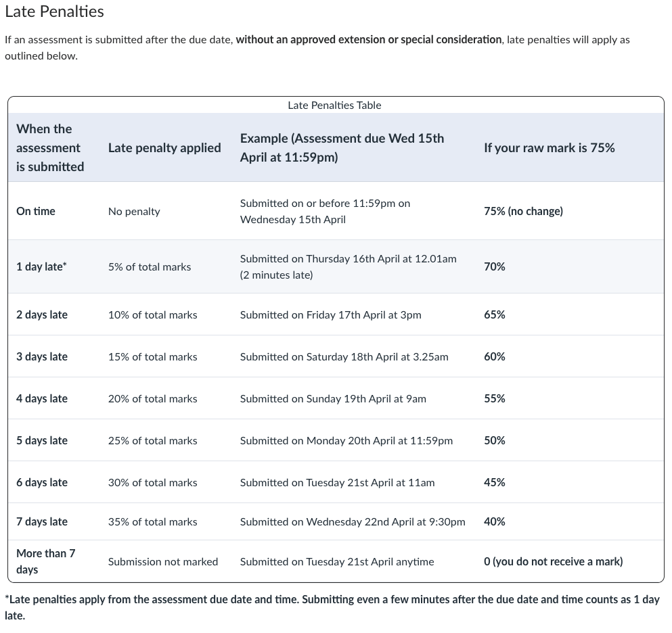Click the '1 day late*' row label

[x=41, y=267]
